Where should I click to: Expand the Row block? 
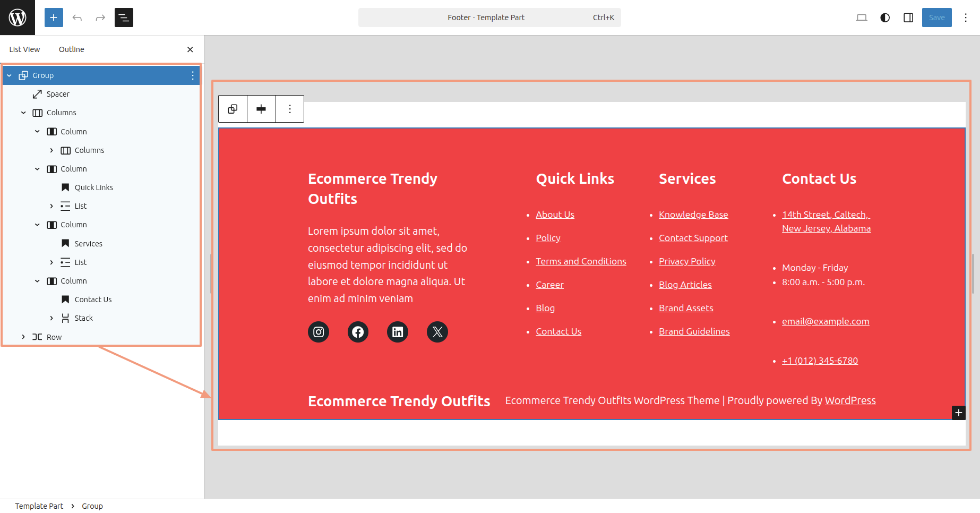click(x=23, y=337)
